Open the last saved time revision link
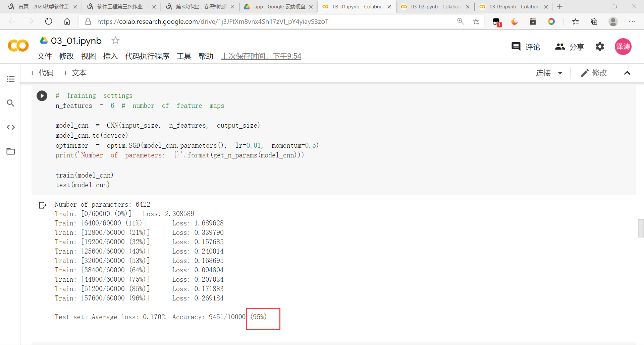Screen dimensions: 644x345 [261, 56]
